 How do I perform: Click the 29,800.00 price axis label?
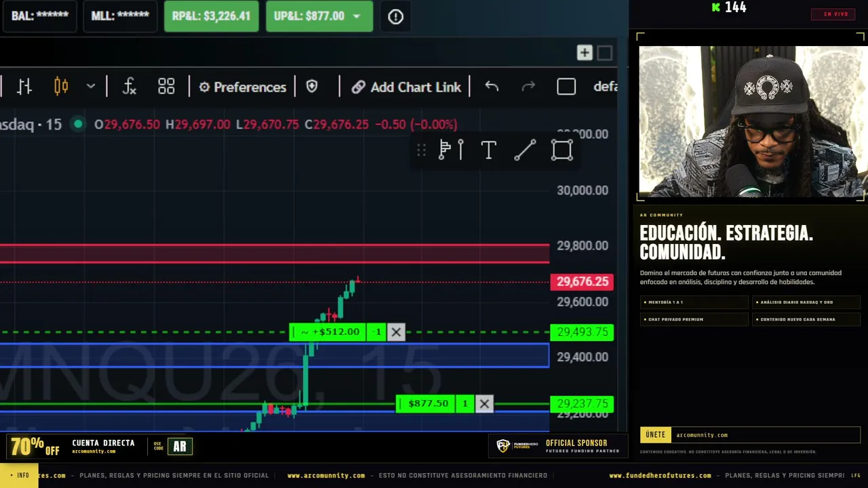tap(583, 246)
